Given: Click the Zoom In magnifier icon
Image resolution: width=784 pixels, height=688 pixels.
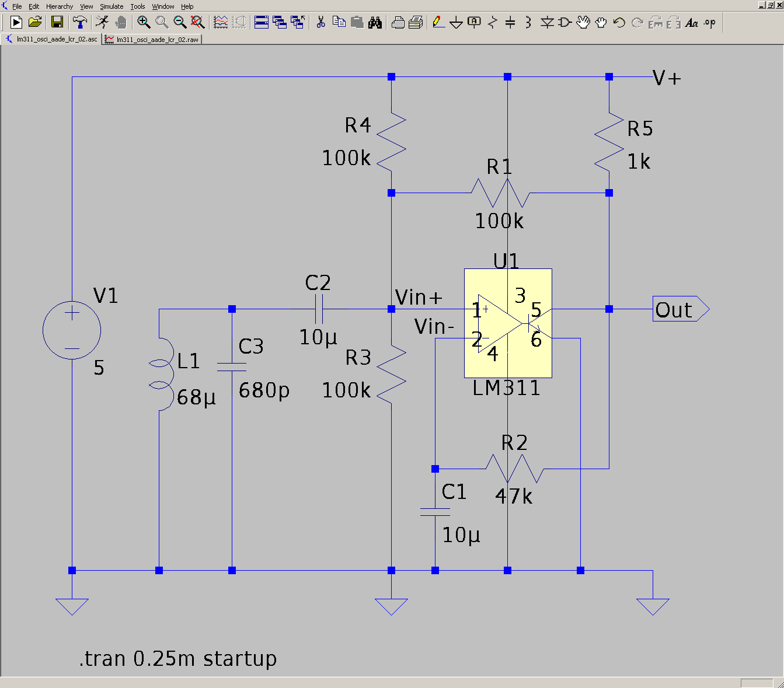Looking at the screenshot, I should 144,22.
